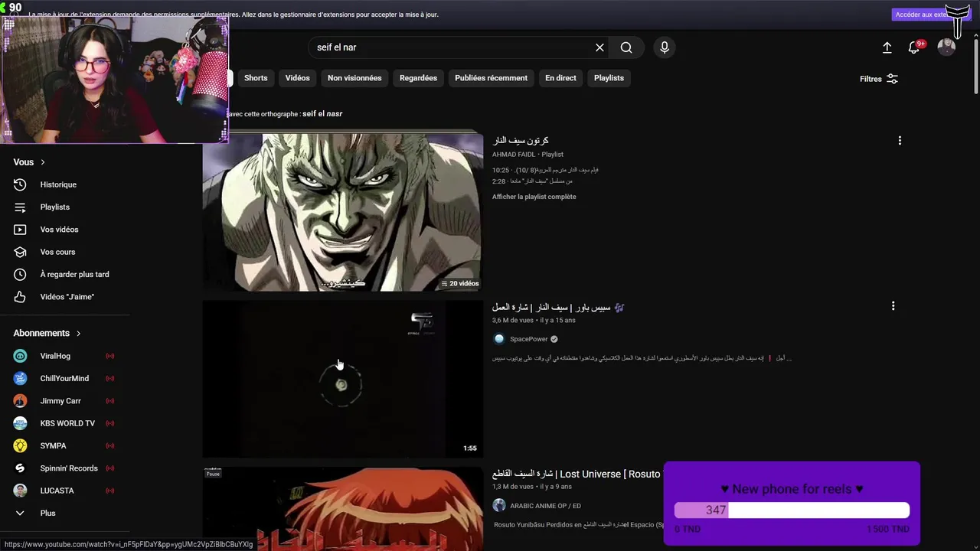Image resolution: width=980 pixels, height=551 pixels.
Task: Click the magnifier search button
Action: coord(626,47)
